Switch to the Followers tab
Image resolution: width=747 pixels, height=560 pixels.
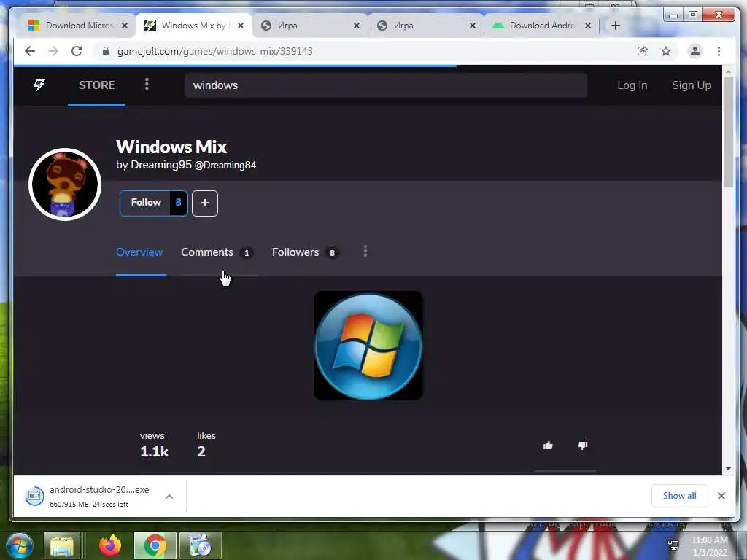(x=305, y=252)
